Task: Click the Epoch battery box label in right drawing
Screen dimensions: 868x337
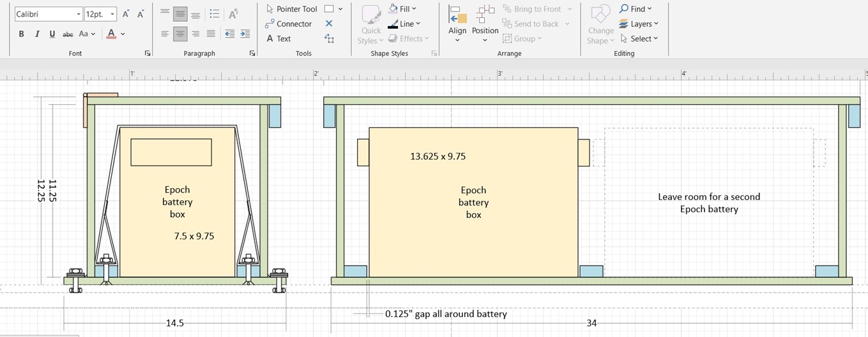Action: [x=473, y=202]
